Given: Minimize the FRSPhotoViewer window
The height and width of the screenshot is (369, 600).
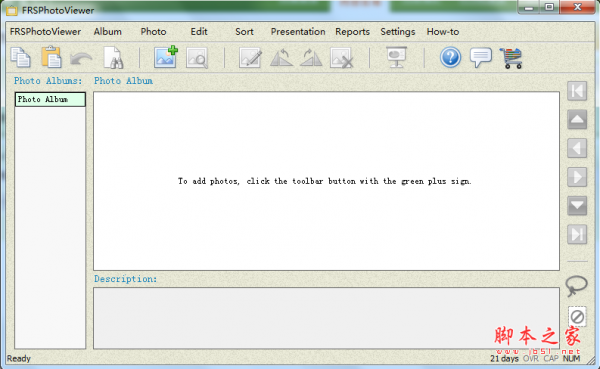Looking at the screenshot, I should pyautogui.click(x=529, y=7).
